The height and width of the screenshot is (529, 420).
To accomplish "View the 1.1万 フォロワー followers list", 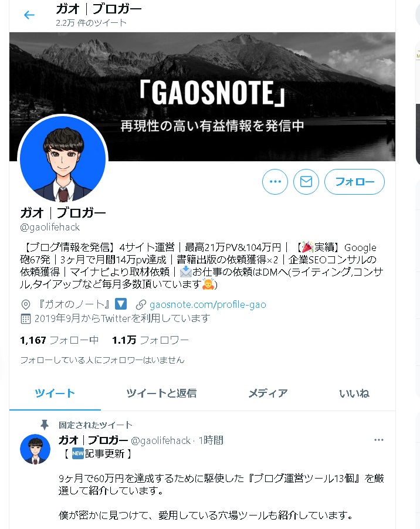I will point(150,340).
